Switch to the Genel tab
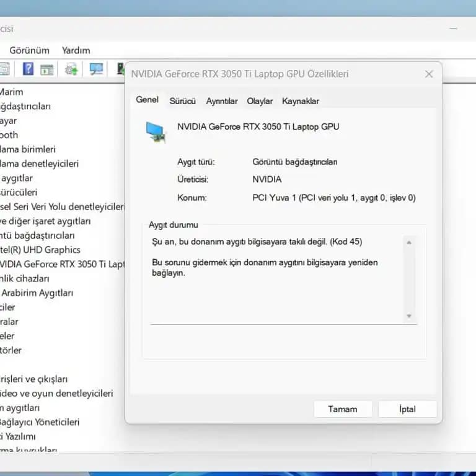 (x=148, y=100)
